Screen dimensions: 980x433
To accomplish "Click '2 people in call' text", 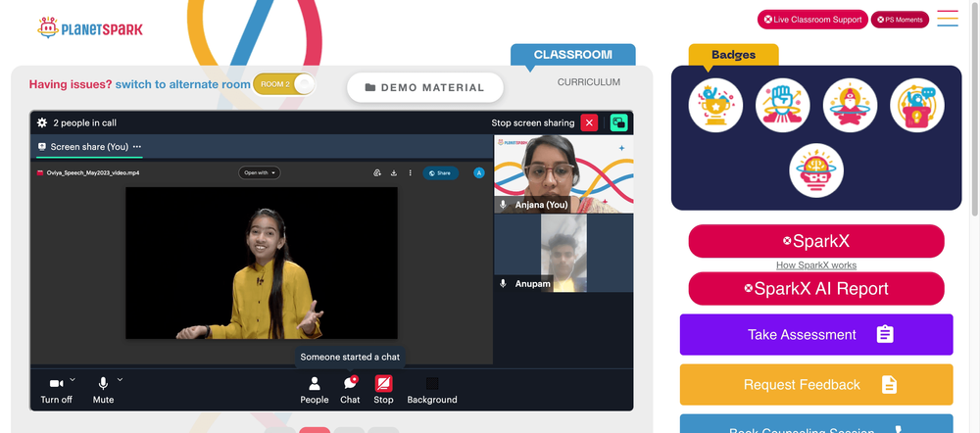I will point(85,123).
